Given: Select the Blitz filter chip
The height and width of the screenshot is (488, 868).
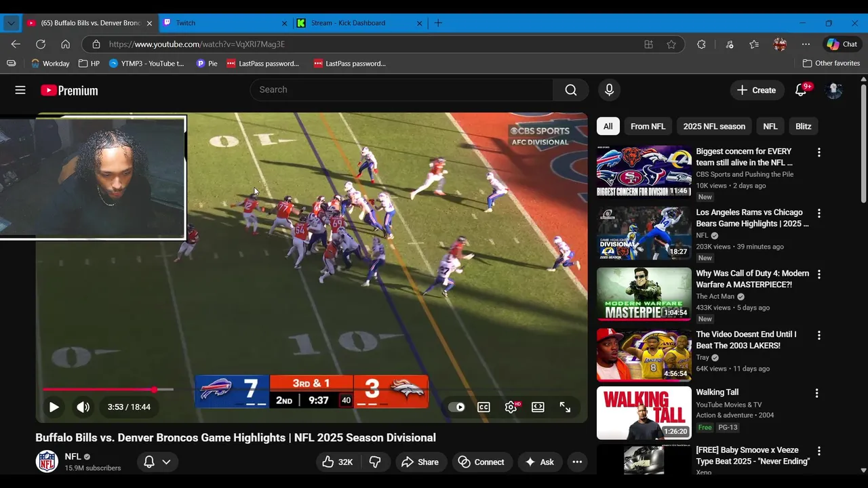Looking at the screenshot, I should [x=803, y=126].
